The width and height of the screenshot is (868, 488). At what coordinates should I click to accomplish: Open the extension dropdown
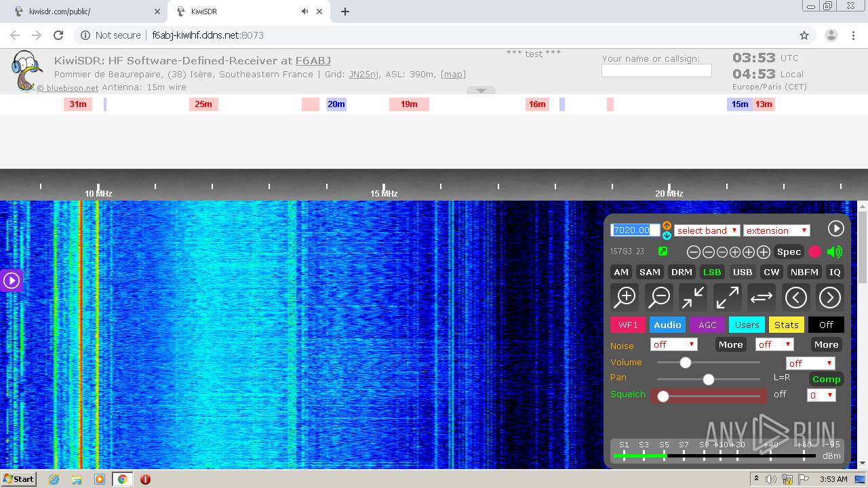(x=776, y=230)
